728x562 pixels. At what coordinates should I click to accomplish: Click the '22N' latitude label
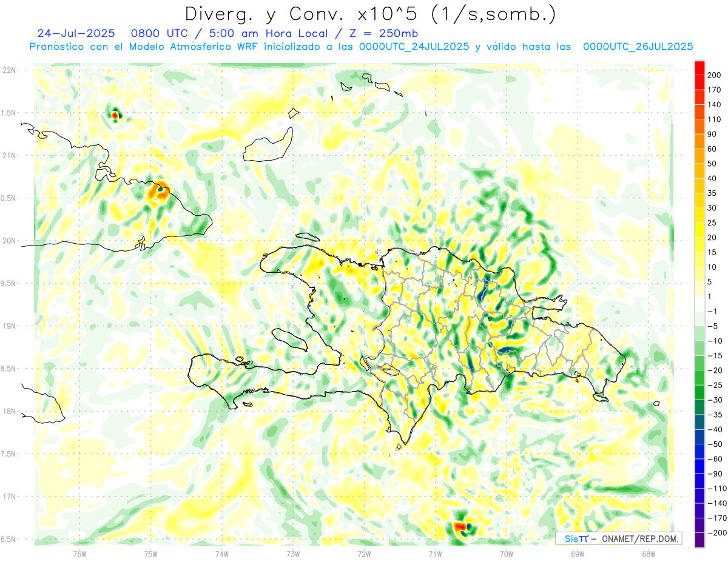[8, 70]
